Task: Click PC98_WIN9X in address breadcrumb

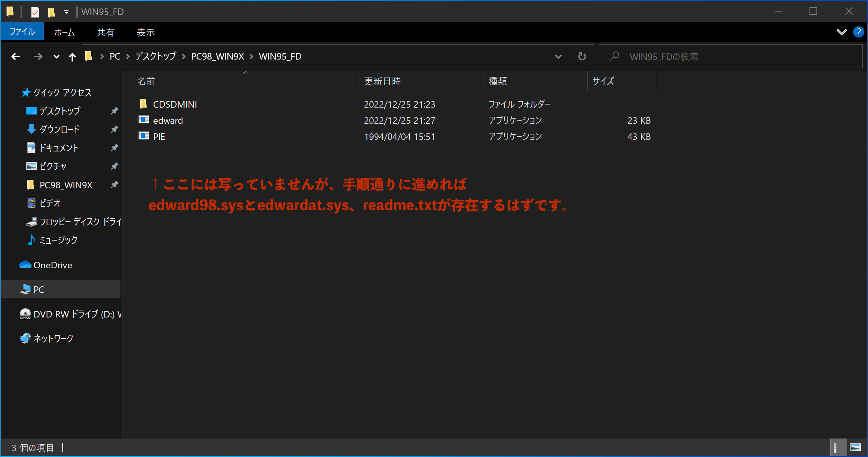Action: [x=217, y=57]
